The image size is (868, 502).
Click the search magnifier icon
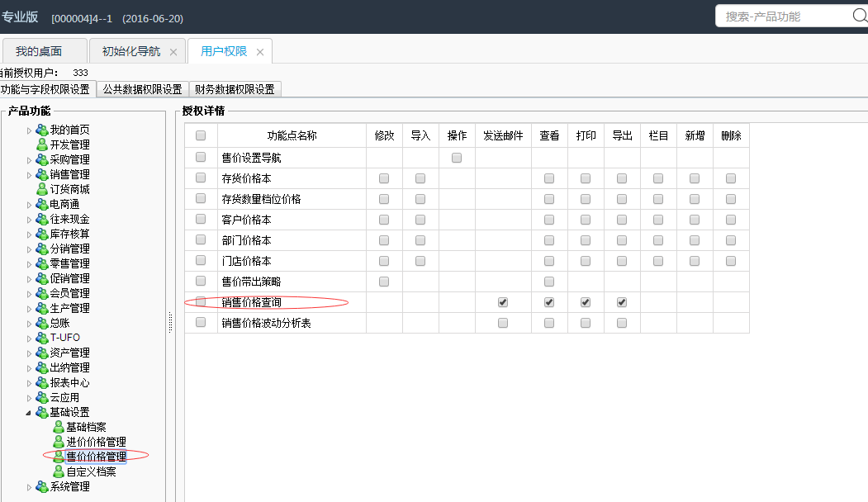(860, 16)
